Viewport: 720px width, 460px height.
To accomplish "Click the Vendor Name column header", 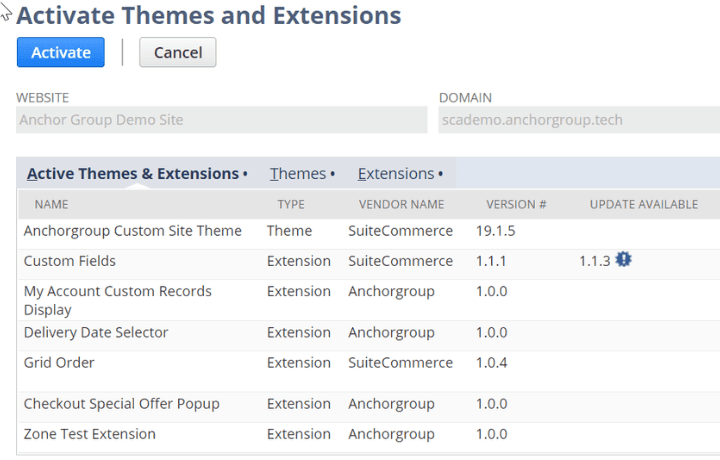I will pos(401,205).
